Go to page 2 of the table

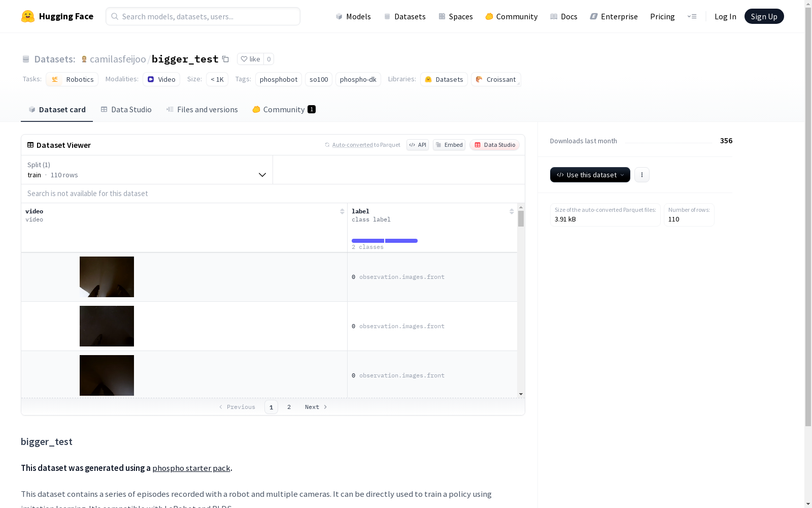(x=289, y=407)
